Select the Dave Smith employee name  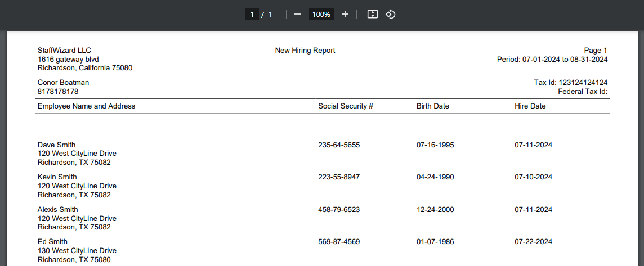click(x=56, y=145)
